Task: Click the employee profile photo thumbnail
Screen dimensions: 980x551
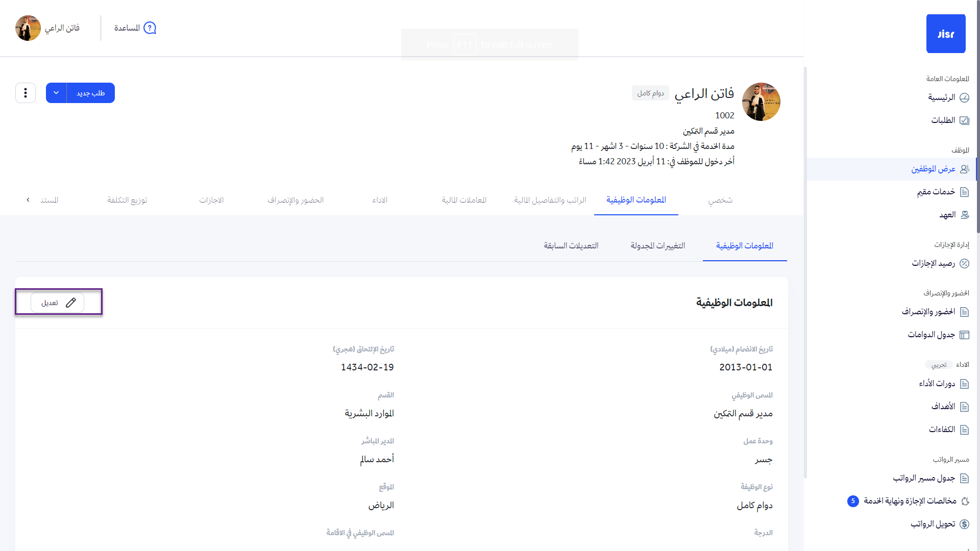Action: pyautogui.click(x=761, y=102)
